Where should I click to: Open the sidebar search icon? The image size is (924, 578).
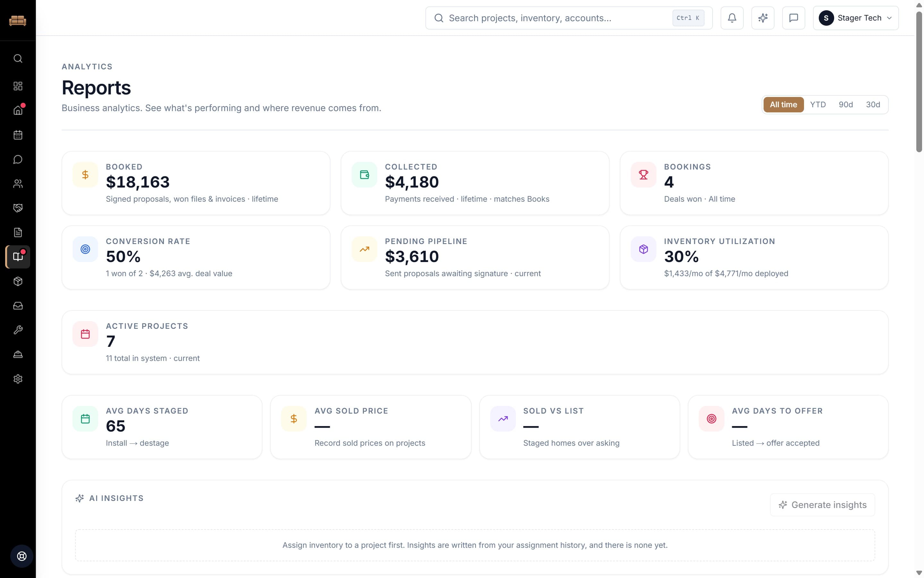click(18, 58)
